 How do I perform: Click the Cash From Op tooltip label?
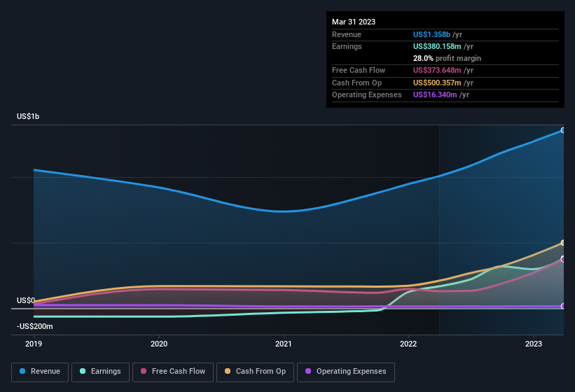[x=356, y=83]
